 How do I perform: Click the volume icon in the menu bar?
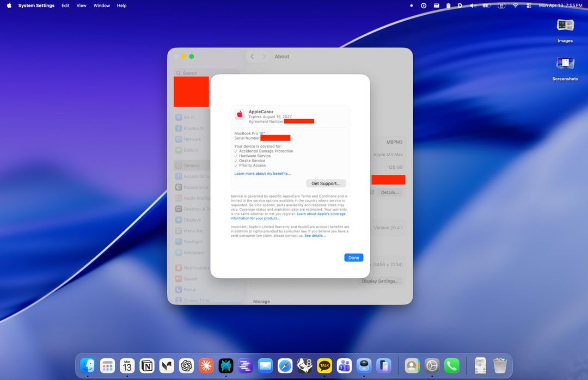pos(473,5)
